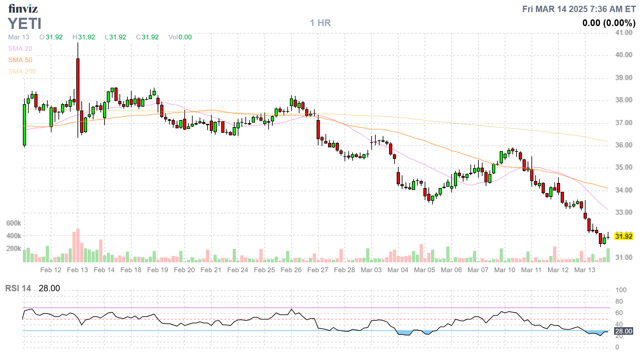Click the RSI 14 indicator label
Viewport: 644px width, 357px height.
pyautogui.click(x=18, y=288)
